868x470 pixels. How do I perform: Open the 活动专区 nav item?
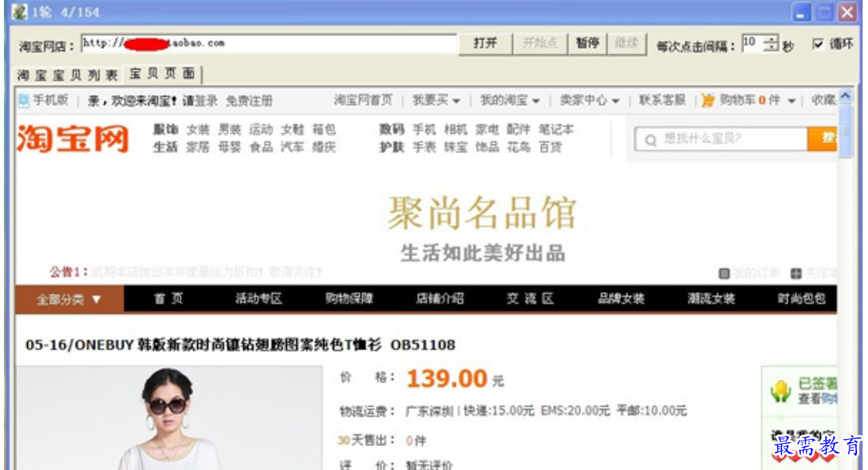pos(258,299)
